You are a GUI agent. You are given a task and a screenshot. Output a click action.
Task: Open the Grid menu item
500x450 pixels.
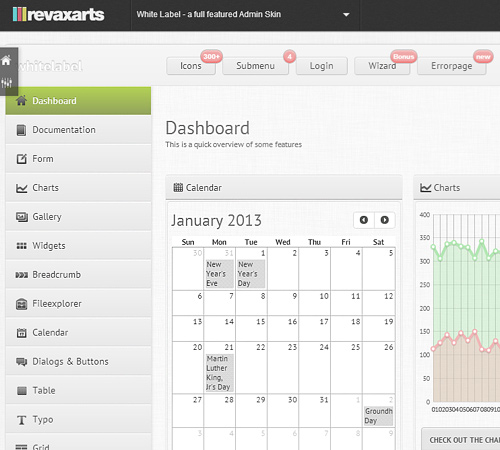(x=78, y=443)
